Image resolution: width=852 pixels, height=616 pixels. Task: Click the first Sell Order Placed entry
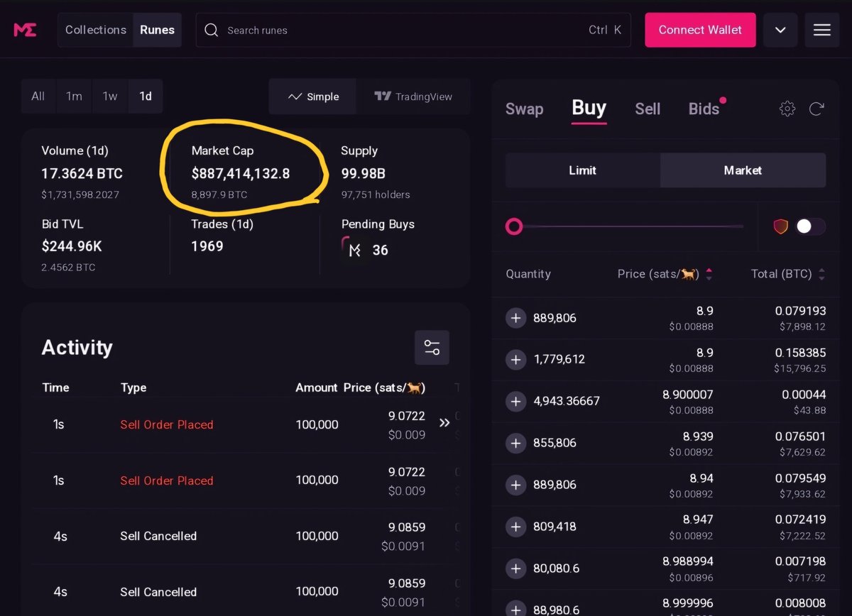point(167,424)
